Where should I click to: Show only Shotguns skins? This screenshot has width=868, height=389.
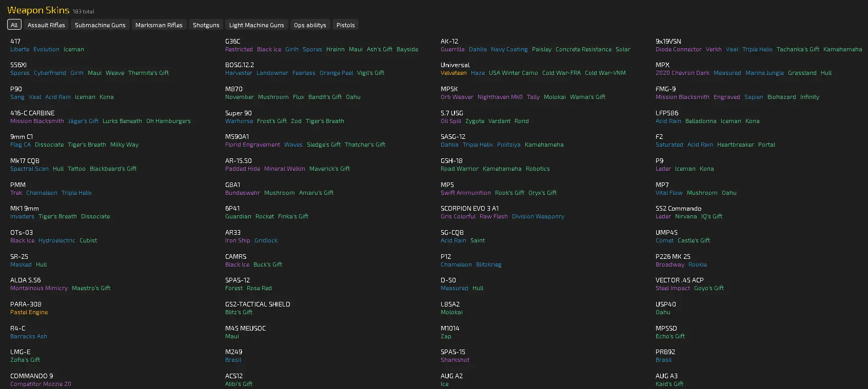click(x=206, y=25)
